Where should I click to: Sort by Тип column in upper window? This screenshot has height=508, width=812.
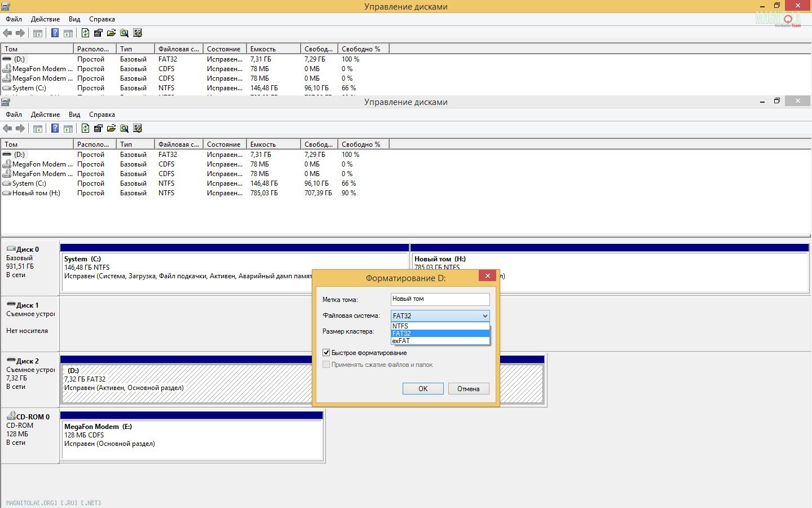135,49
